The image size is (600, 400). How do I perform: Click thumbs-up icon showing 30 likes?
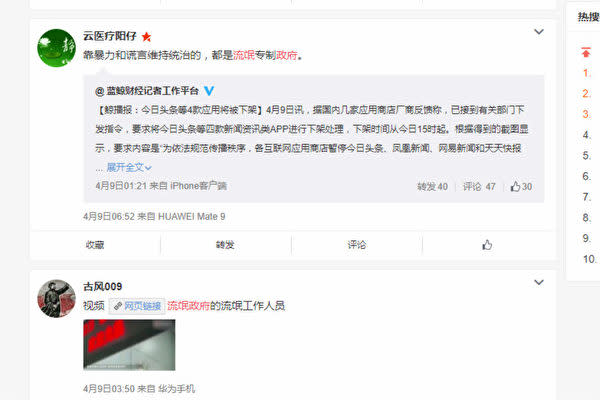[515, 186]
